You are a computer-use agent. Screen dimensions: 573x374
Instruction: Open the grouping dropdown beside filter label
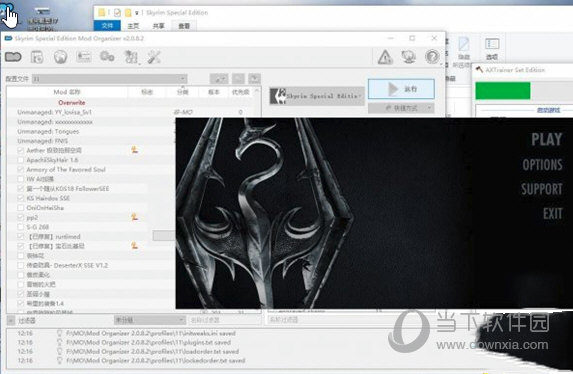pos(150,320)
